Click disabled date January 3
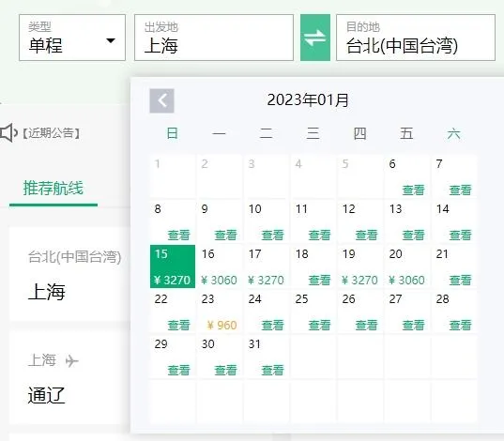The image size is (504, 441). click(x=267, y=176)
